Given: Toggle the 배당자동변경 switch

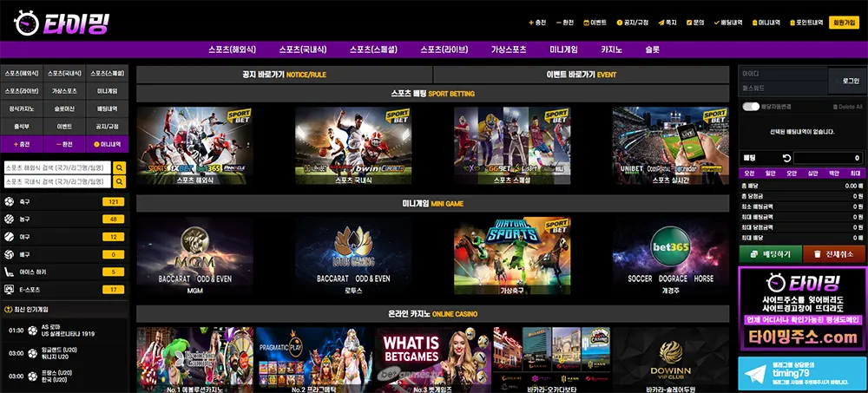Looking at the screenshot, I should point(751,107).
